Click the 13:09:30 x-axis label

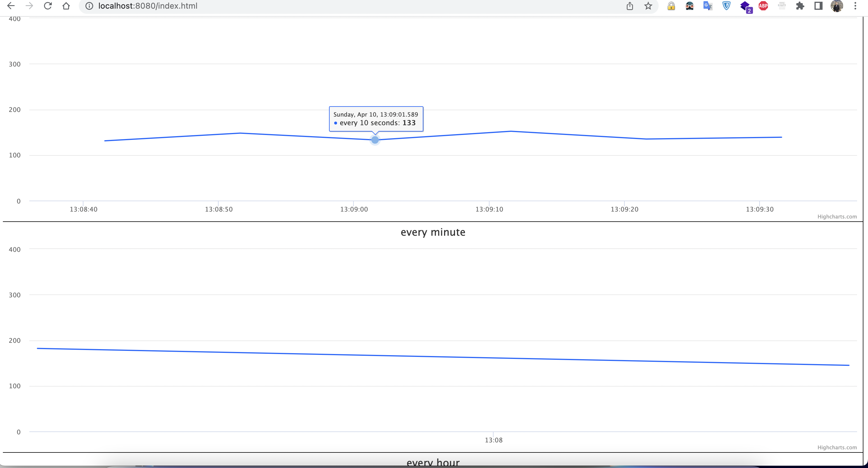coord(760,209)
